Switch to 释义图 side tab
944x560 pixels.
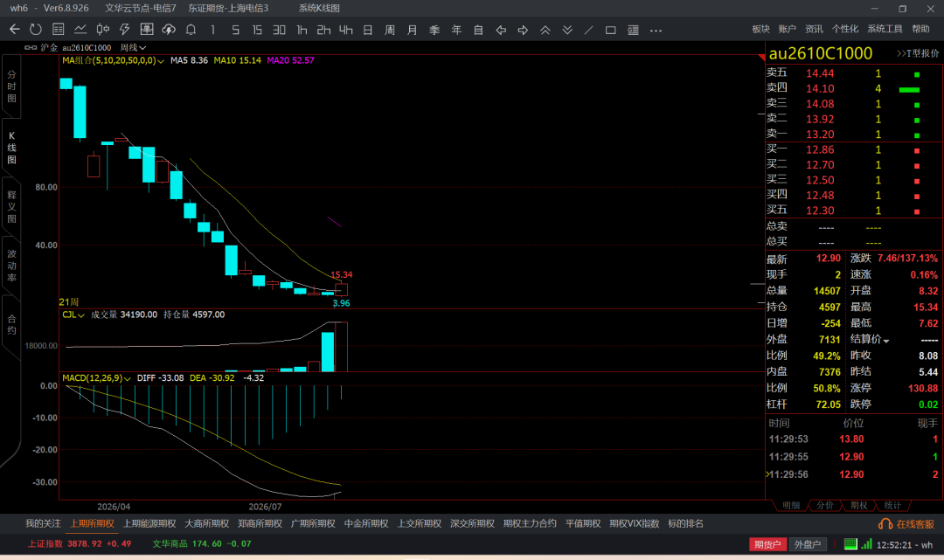tap(11, 207)
